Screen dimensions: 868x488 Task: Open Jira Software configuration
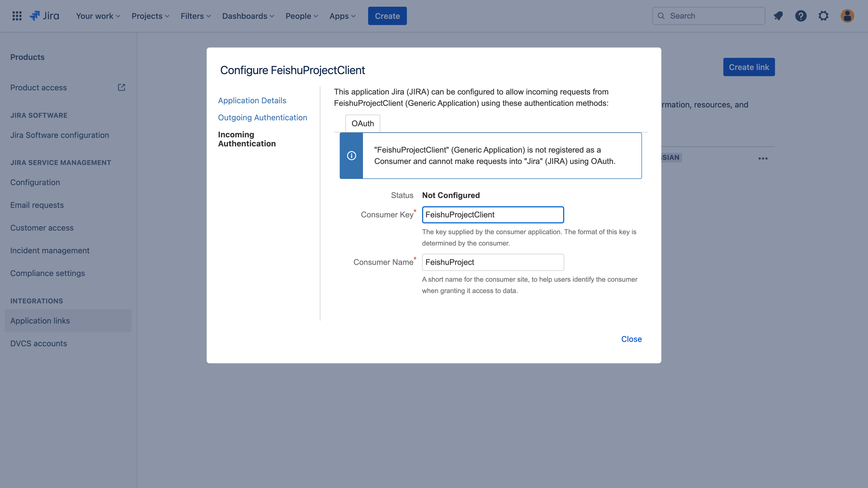[x=60, y=135]
